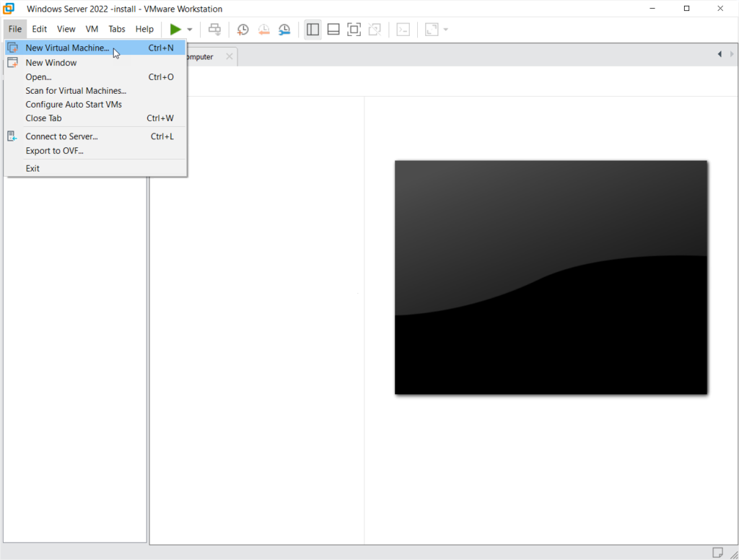Click the stretch guest display icon
This screenshot has height=560, width=739.
pos(432,29)
